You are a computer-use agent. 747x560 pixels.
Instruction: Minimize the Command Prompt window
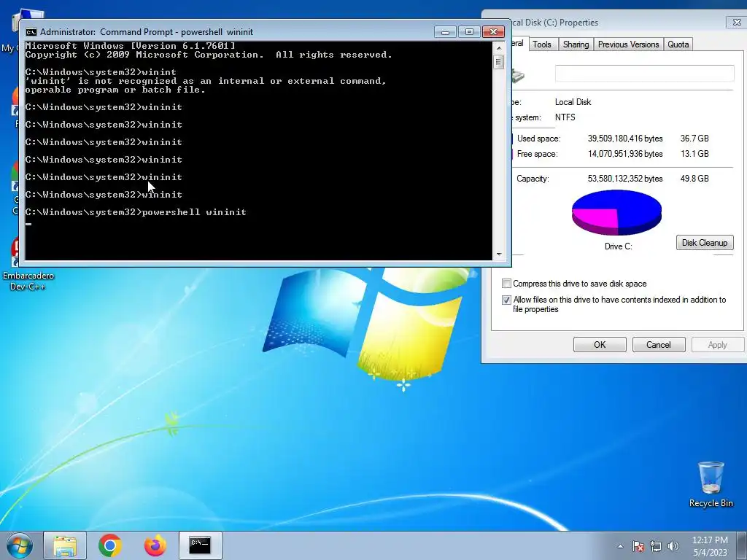tap(446, 32)
